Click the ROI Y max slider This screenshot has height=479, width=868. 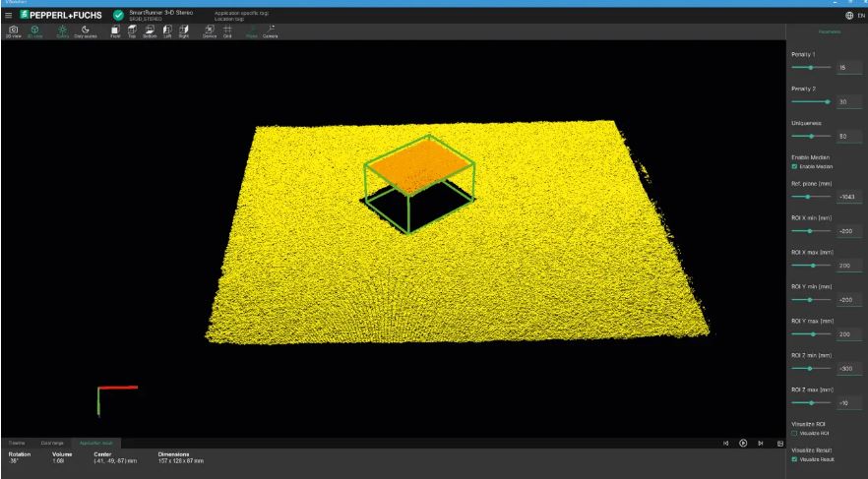811,334
